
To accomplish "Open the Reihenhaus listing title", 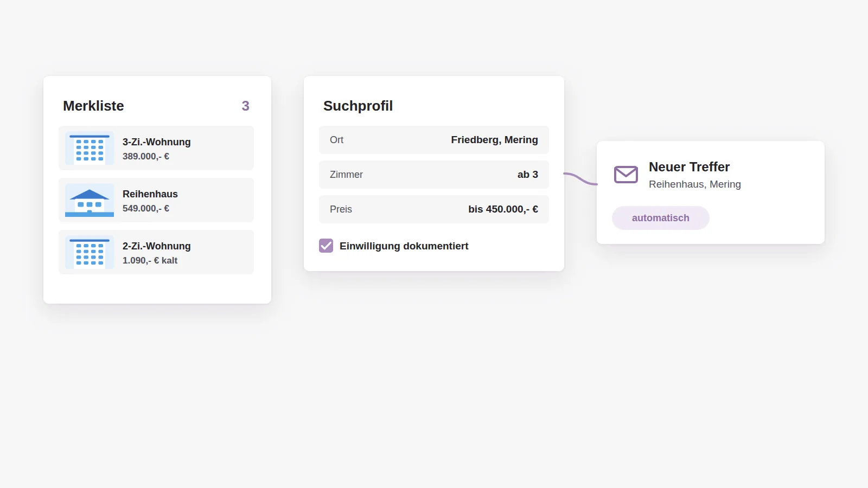I will point(150,194).
